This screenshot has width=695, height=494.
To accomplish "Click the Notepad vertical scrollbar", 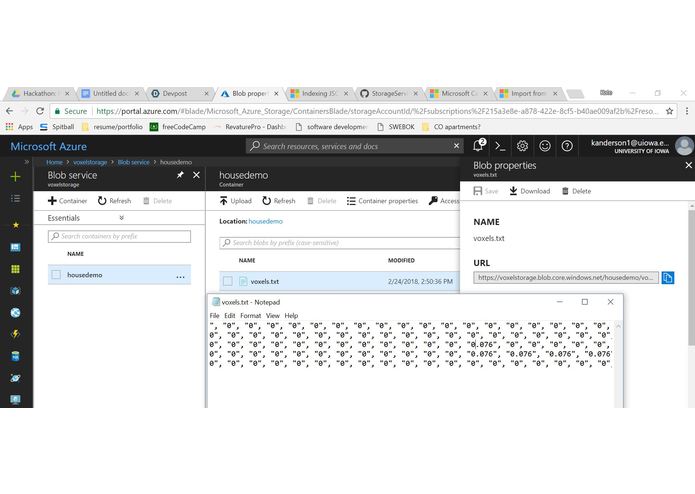I will pos(618,365).
